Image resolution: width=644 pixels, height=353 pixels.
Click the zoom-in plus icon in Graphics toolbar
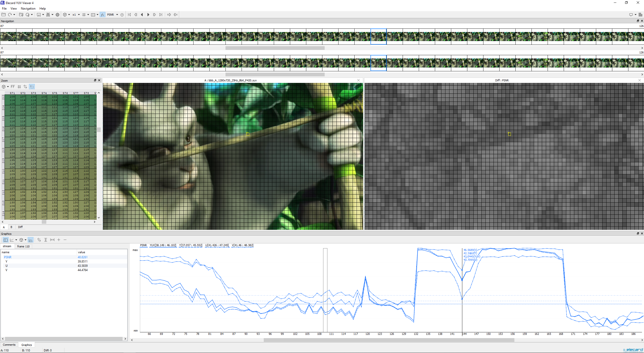click(x=59, y=240)
